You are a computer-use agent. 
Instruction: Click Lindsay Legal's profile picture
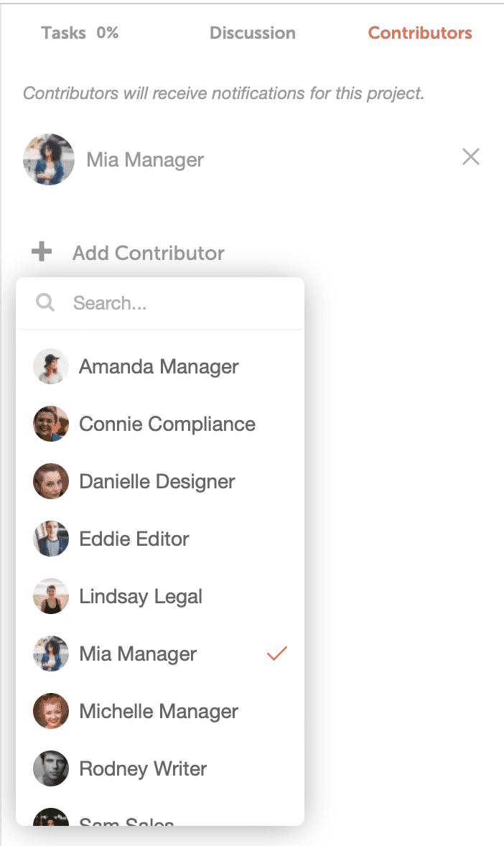tap(50, 596)
